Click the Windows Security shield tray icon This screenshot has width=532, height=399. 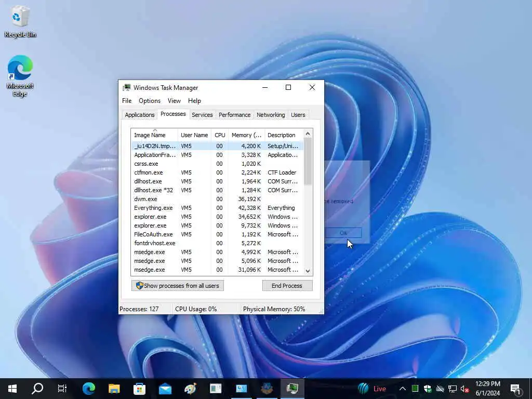click(x=428, y=389)
